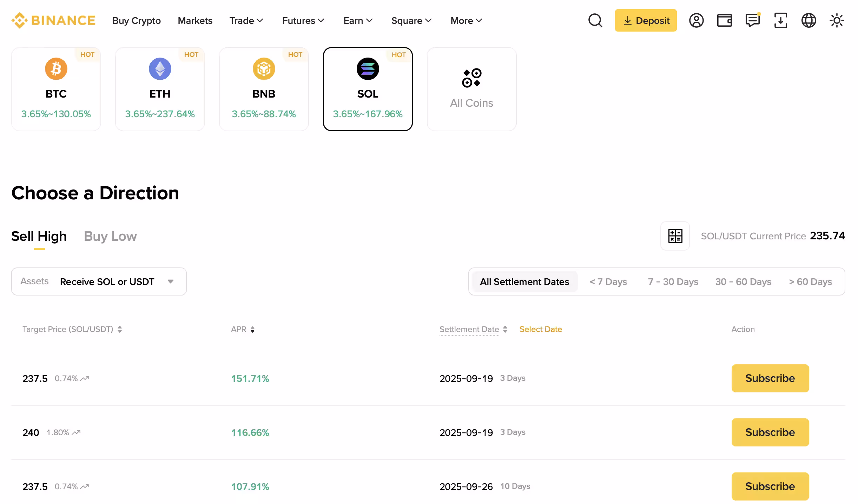Click the Binance logo

click(53, 20)
